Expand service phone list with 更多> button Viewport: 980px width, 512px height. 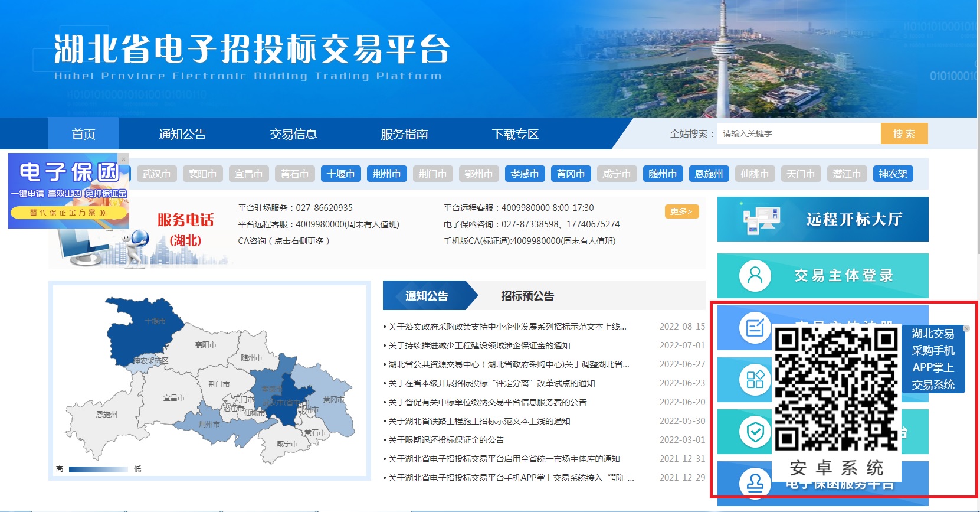coord(681,211)
